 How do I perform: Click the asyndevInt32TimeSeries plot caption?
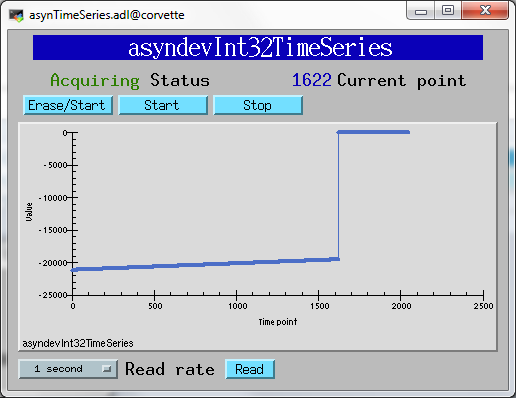tap(78, 343)
